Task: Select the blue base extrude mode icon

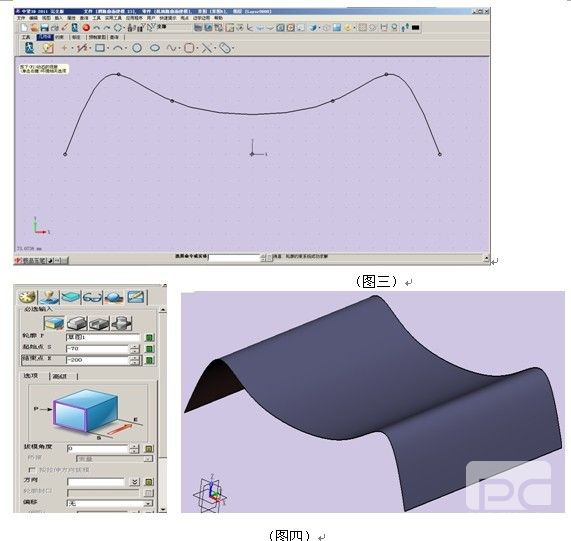Action: click(54, 323)
